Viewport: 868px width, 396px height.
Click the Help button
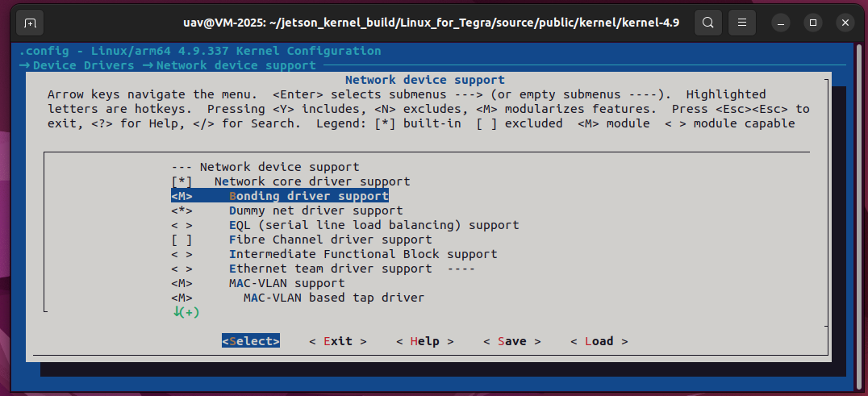click(x=424, y=341)
